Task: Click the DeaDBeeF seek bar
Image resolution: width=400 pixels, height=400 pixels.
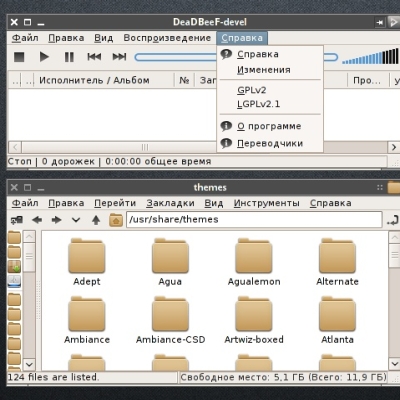Action: click(236, 57)
